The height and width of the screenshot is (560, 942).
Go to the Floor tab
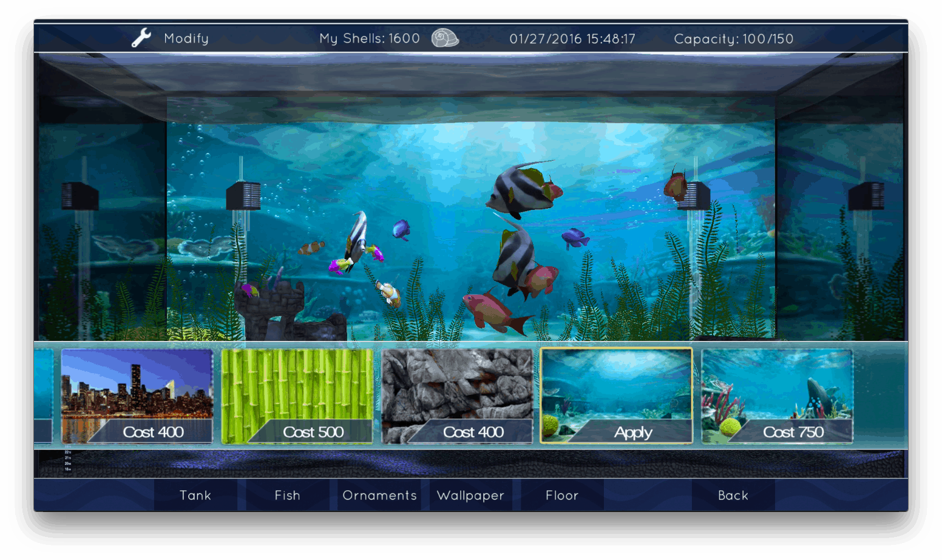point(562,495)
